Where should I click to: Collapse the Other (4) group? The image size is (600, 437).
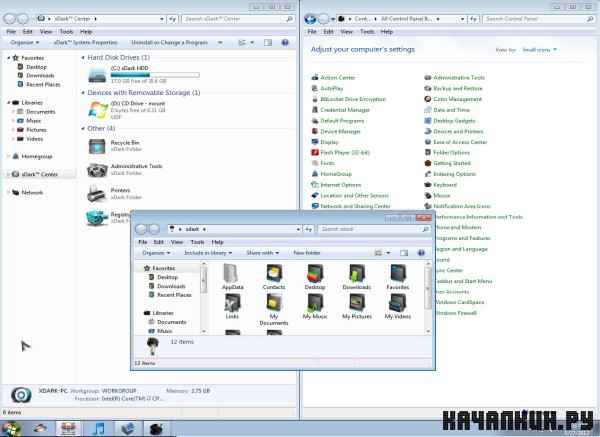pos(83,129)
